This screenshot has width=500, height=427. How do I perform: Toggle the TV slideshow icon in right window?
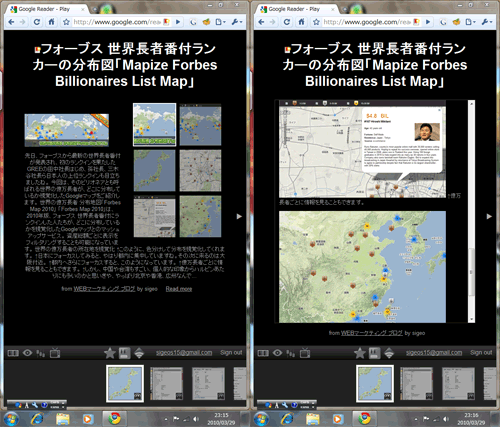click(305, 352)
